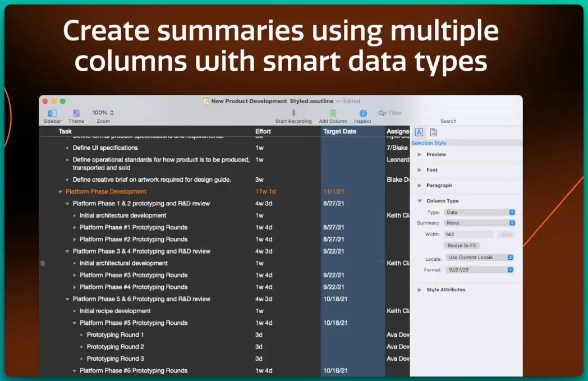The width and height of the screenshot is (588, 381).
Task: Toggle the Sidebar toolbar icon
Action: (52, 113)
